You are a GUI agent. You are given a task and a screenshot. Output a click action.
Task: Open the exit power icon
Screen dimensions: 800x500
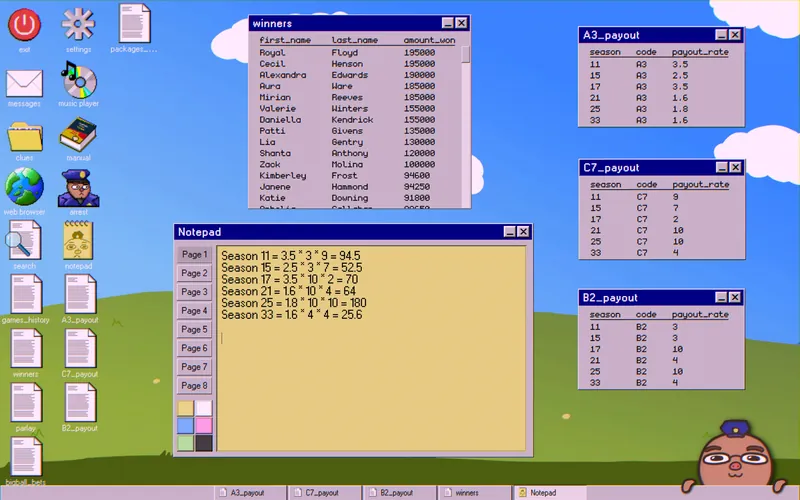coord(24,24)
